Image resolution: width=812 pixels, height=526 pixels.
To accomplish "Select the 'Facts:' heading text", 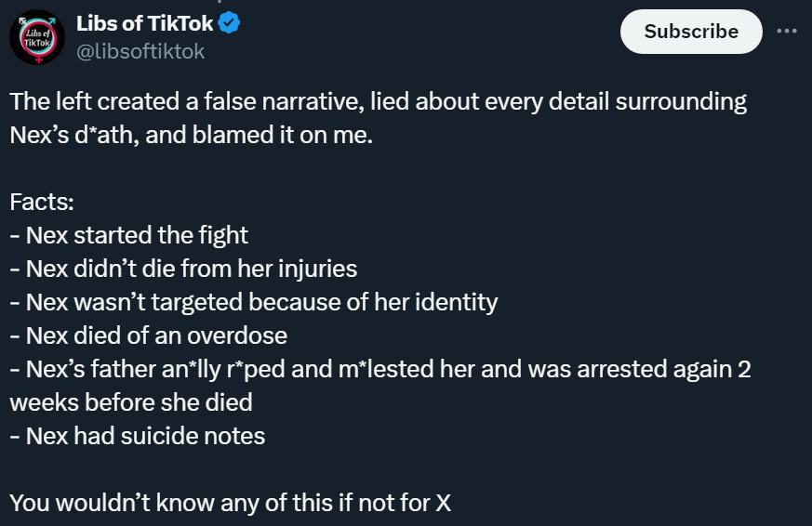I will coord(42,202).
